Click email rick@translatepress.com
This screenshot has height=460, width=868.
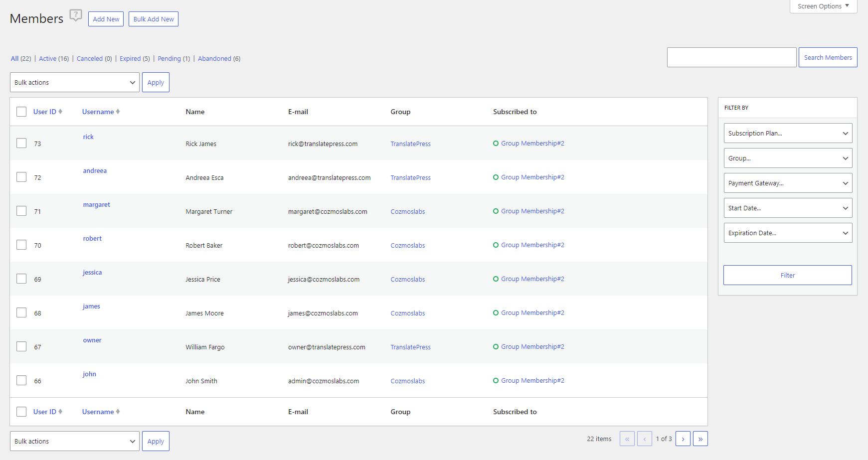tap(323, 144)
